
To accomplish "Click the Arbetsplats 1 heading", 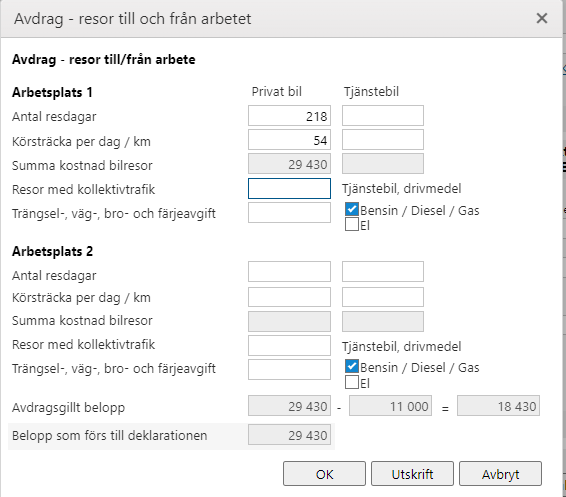I will click(52, 92).
